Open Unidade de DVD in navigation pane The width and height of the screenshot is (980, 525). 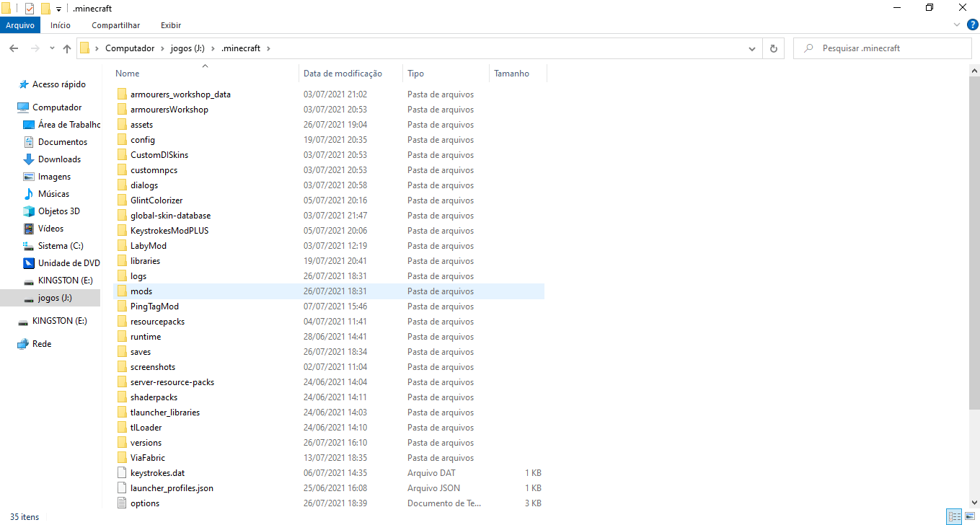[x=69, y=263]
